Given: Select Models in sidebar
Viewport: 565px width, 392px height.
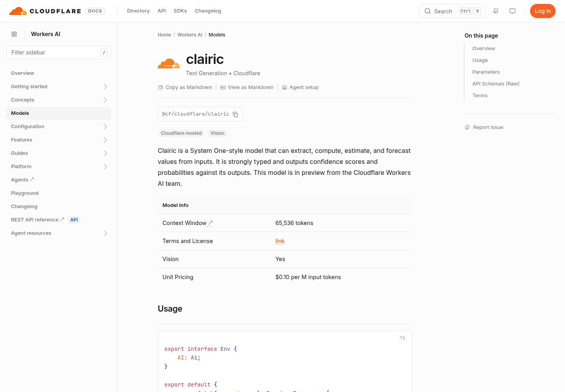Looking at the screenshot, I should tap(58, 113).
